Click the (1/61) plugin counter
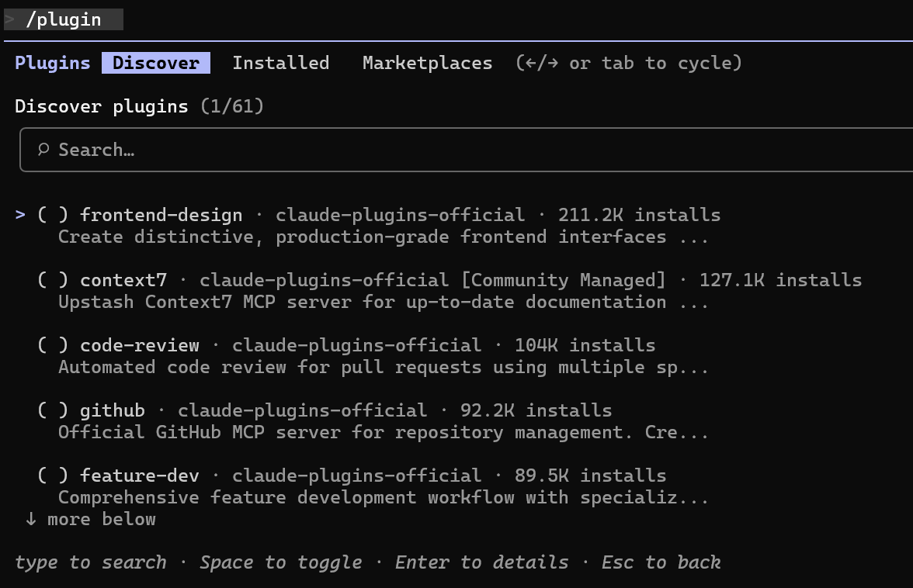The height and width of the screenshot is (588, 913). click(231, 106)
